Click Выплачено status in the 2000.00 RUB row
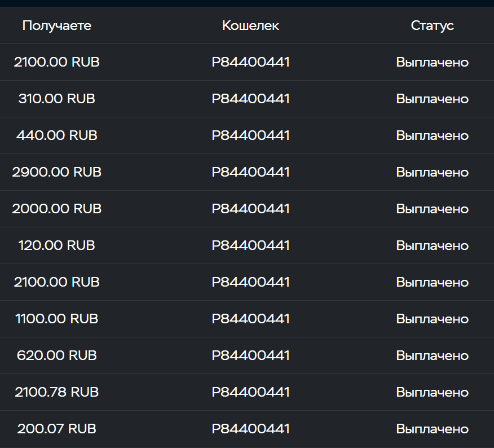 coord(432,209)
